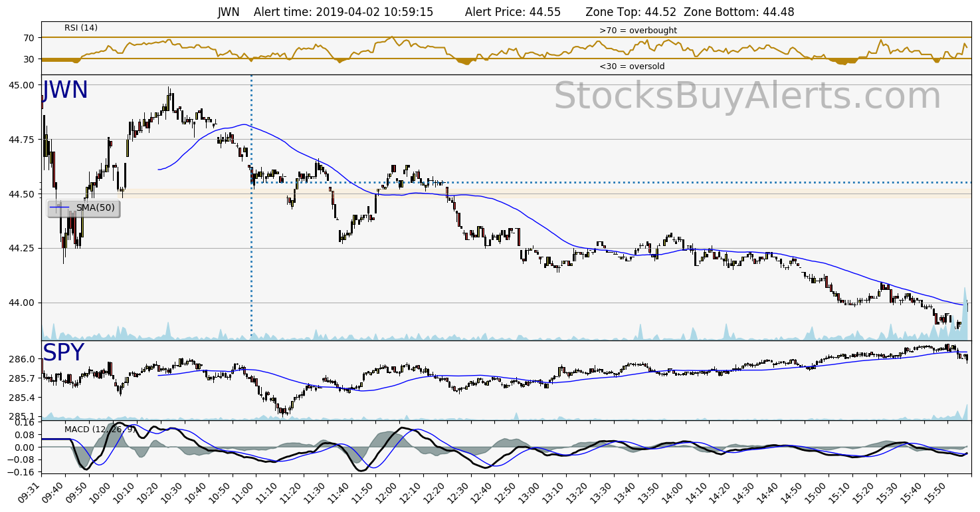Click the horizontal dotted alert price line
980x512 pixels.
(x=611, y=182)
